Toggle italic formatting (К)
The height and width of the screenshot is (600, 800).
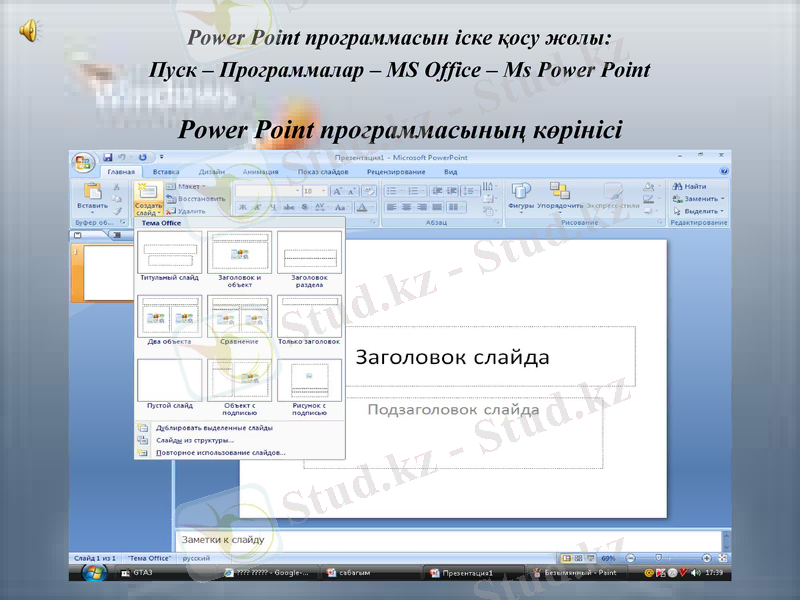258,207
